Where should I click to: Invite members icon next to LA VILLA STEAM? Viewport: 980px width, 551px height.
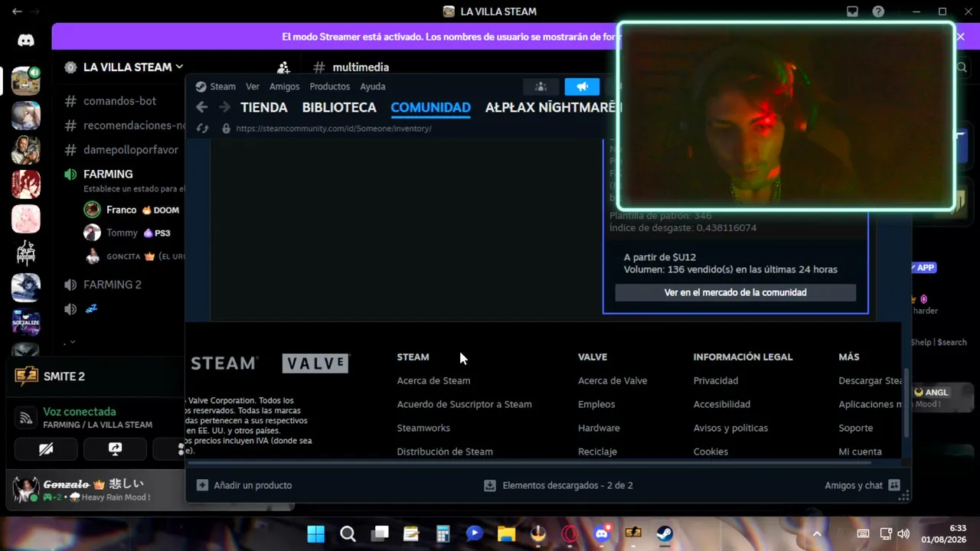coord(283,67)
